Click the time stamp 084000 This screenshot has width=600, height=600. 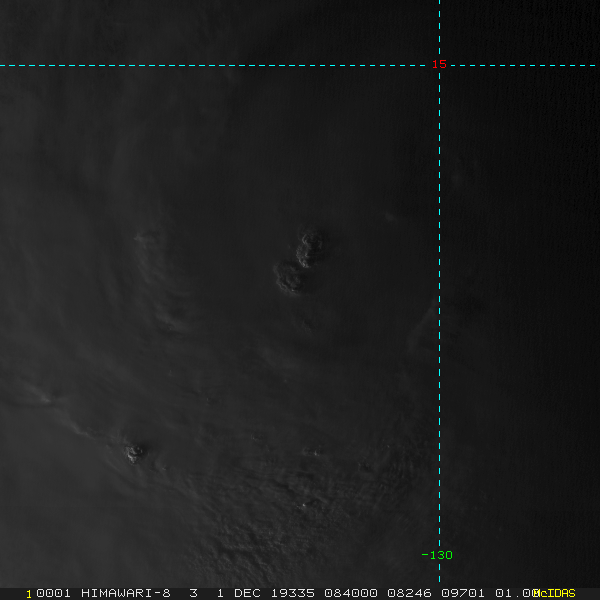pyautogui.click(x=351, y=593)
